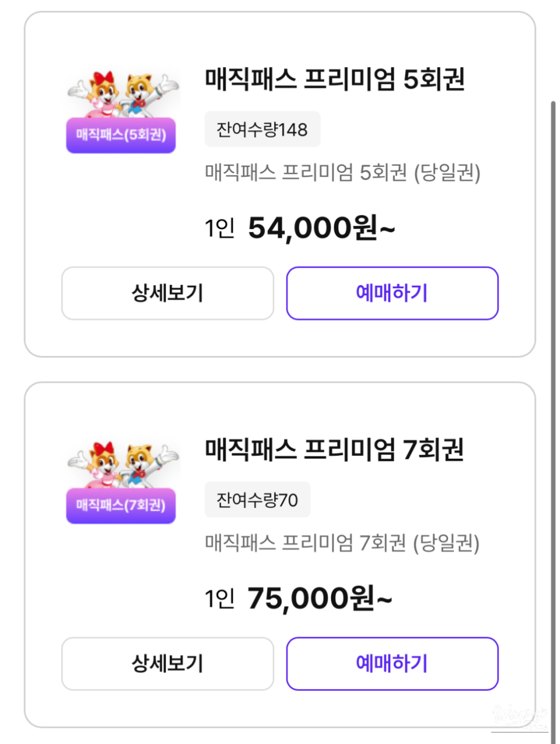Tap the 75,000원~ price
This screenshot has height=744, width=560.
point(320,599)
